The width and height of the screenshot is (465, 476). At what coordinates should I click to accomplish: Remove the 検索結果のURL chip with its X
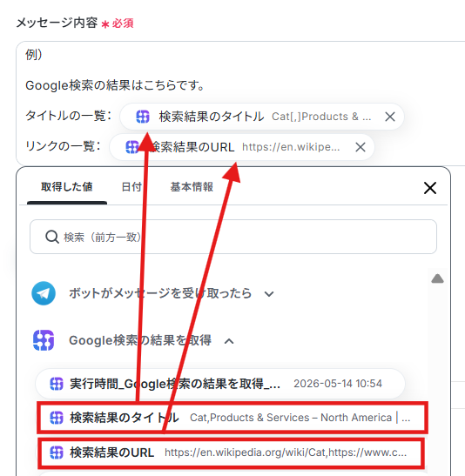click(361, 147)
